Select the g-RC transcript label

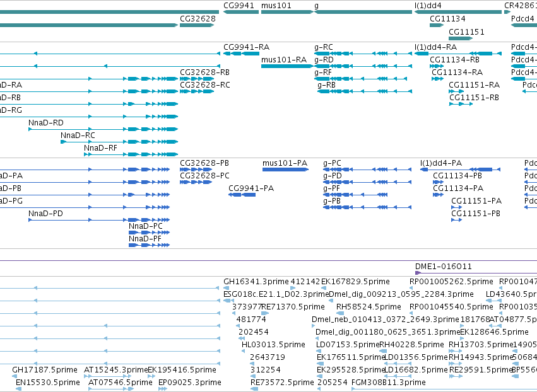pyautogui.click(x=323, y=47)
